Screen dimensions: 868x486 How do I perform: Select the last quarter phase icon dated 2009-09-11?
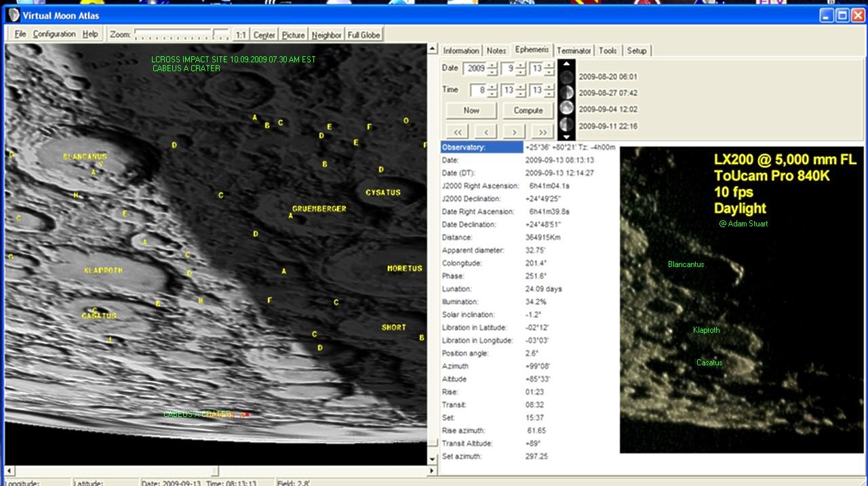click(567, 125)
